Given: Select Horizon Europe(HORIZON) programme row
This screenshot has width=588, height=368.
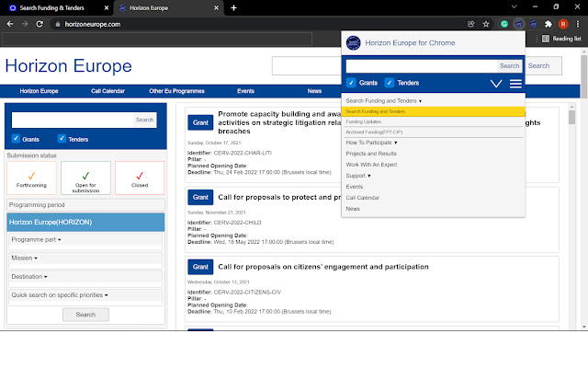Looking at the screenshot, I should (85, 223).
